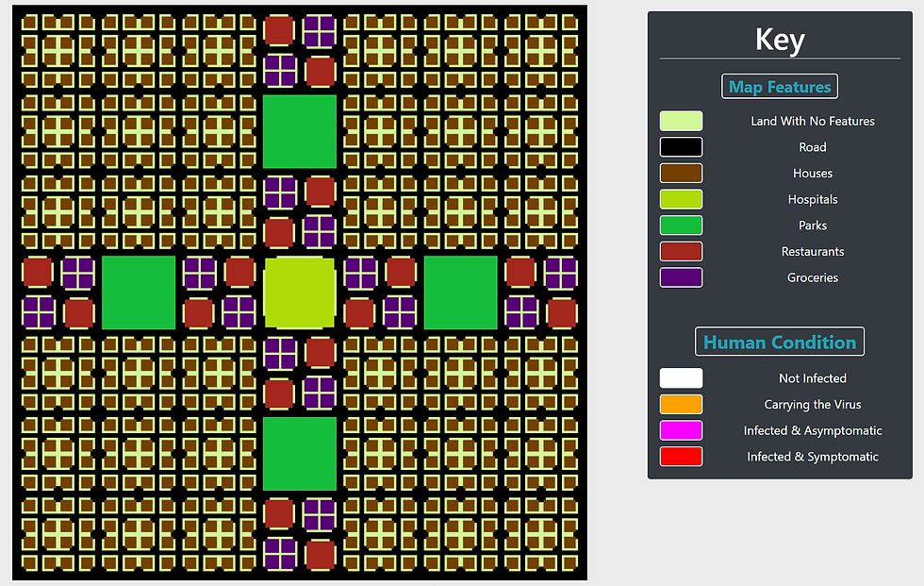Select the 'Hospitals' legend text
The height and width of the screenshot is (586, 924).
(813, 199)
